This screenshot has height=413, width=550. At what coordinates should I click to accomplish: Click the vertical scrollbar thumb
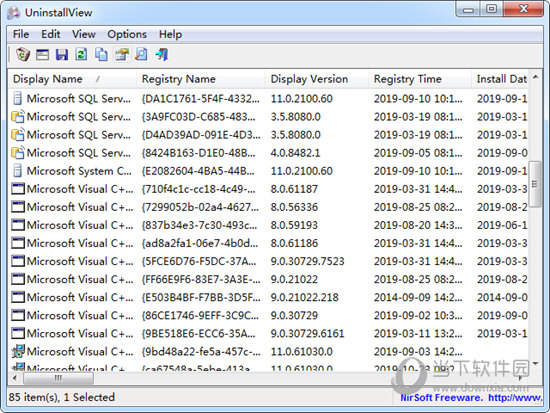(535, 184)
